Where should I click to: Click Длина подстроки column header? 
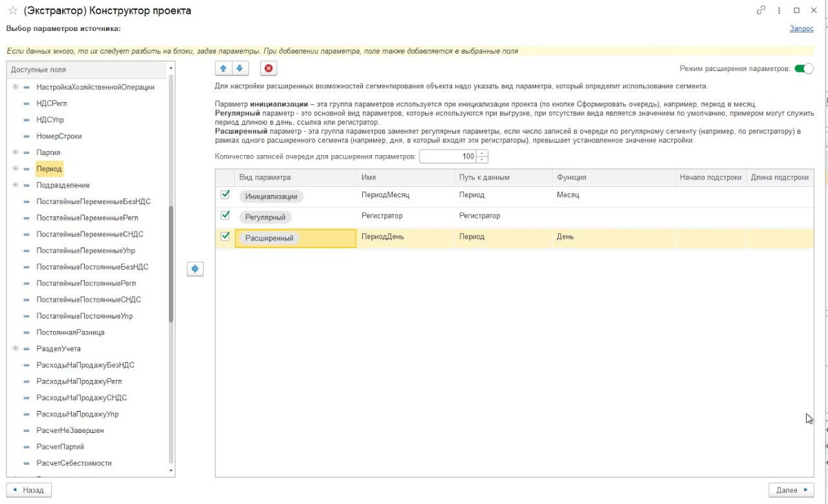coord(780,177)
